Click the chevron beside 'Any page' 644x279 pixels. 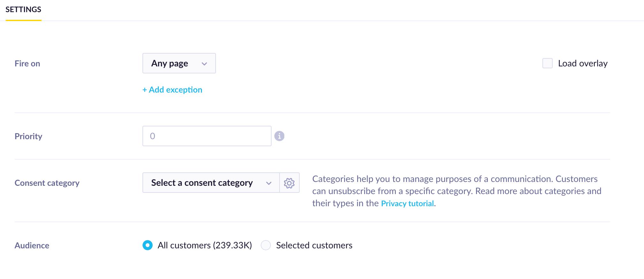[204, 64]
